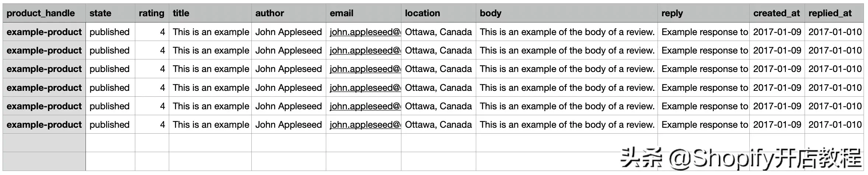Screen dimensions: 868x175
Task: Click the author column header
Action: click(289, 13)
